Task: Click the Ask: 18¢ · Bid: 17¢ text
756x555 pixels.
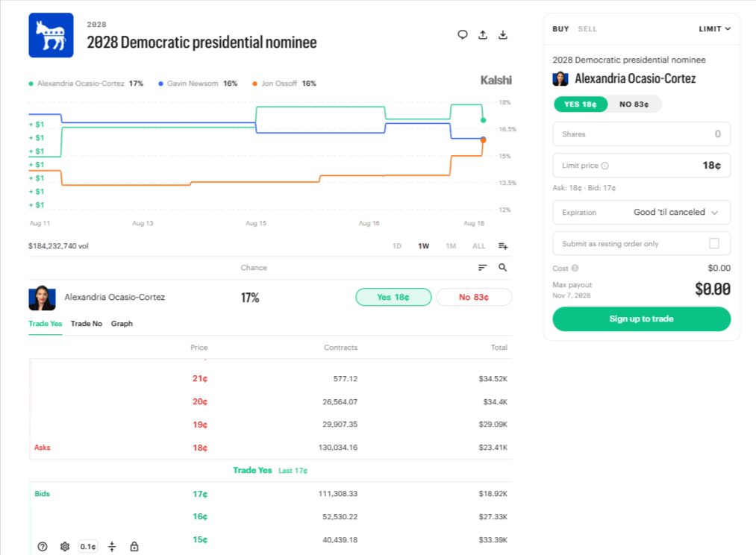Action: click(584, 188)
